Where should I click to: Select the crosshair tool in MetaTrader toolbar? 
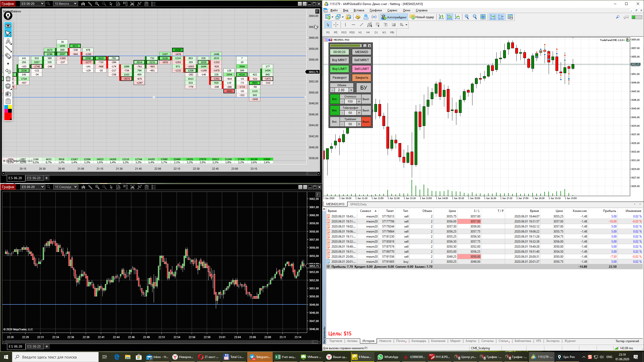point(336,25)
